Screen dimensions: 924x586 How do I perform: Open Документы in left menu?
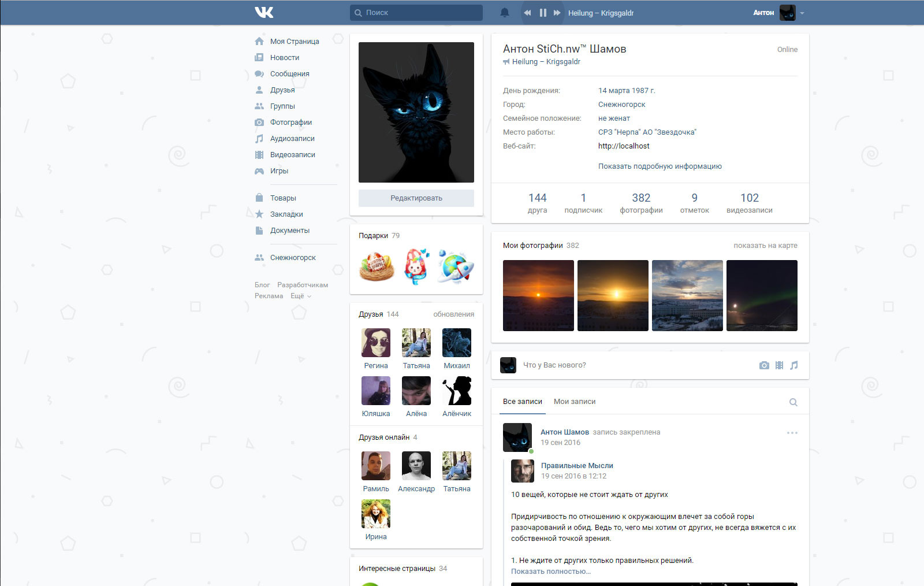pyautogui.click(x=289, y=231)
